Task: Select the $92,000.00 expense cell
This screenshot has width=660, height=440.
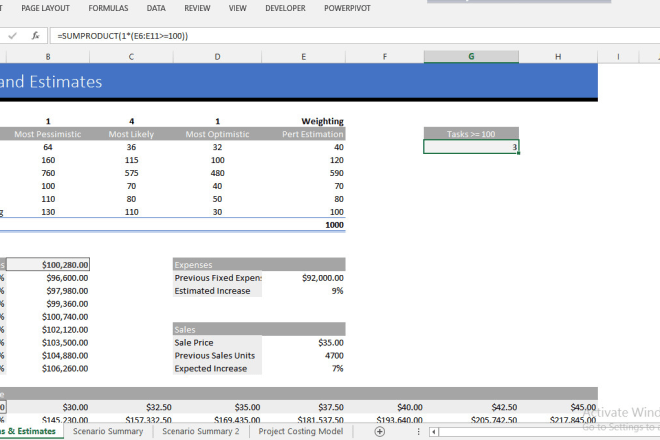Action: click(x=303, y=278)
